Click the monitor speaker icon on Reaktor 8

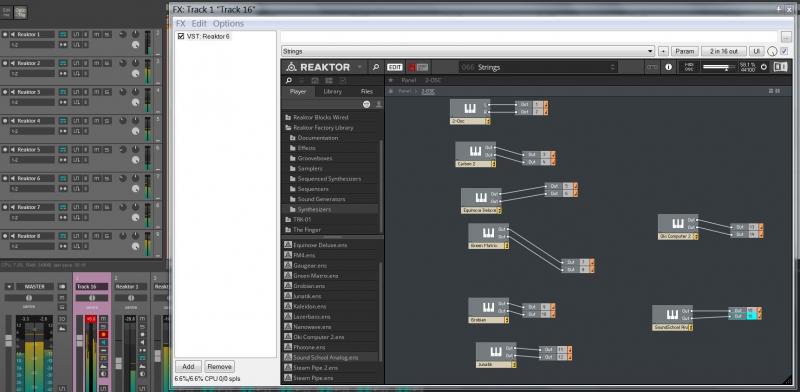13,236
